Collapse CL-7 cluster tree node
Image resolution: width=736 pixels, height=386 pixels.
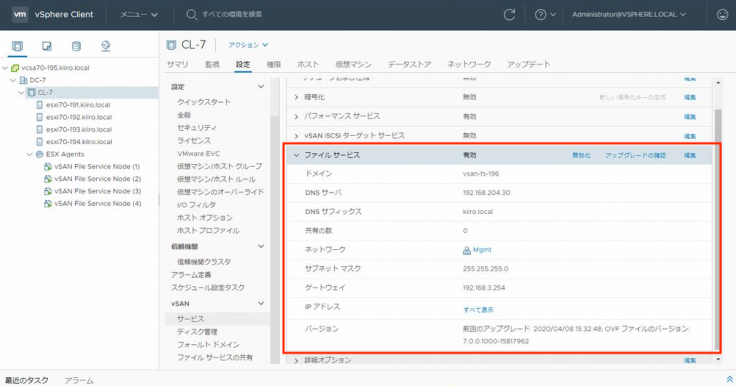[21, 93]
